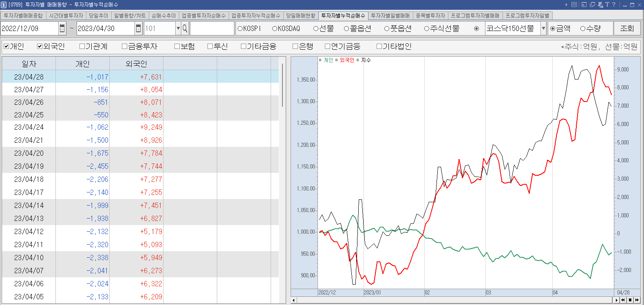Click the stop square chart button
Screen dimensions: 644x305
[x=630, y=300]
